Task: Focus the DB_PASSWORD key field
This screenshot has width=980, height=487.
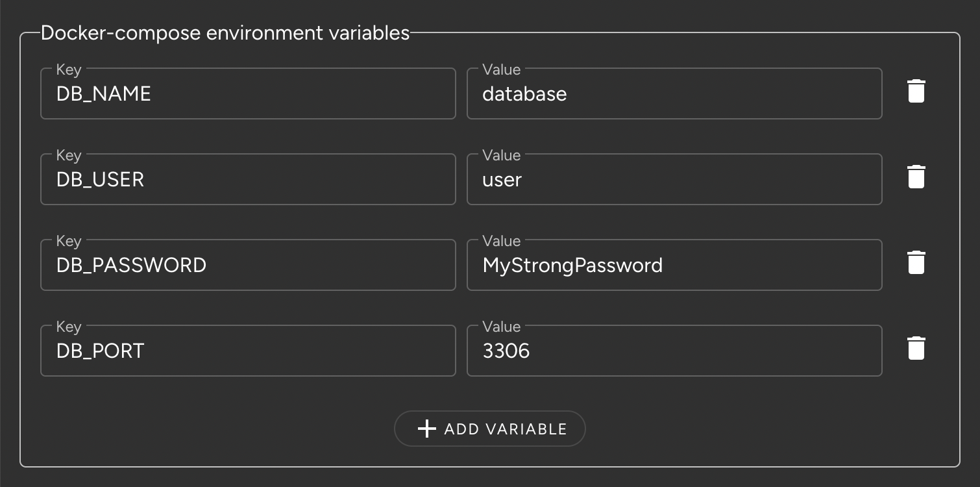Action: click(x=248, y=265)
